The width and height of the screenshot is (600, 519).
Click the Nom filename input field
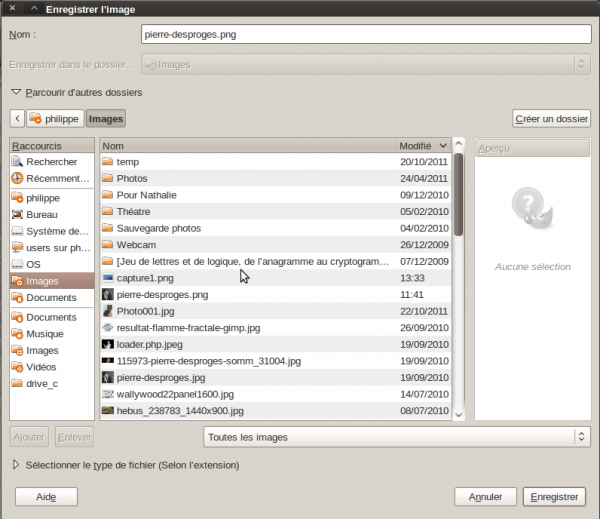click(x=366, y=34)
